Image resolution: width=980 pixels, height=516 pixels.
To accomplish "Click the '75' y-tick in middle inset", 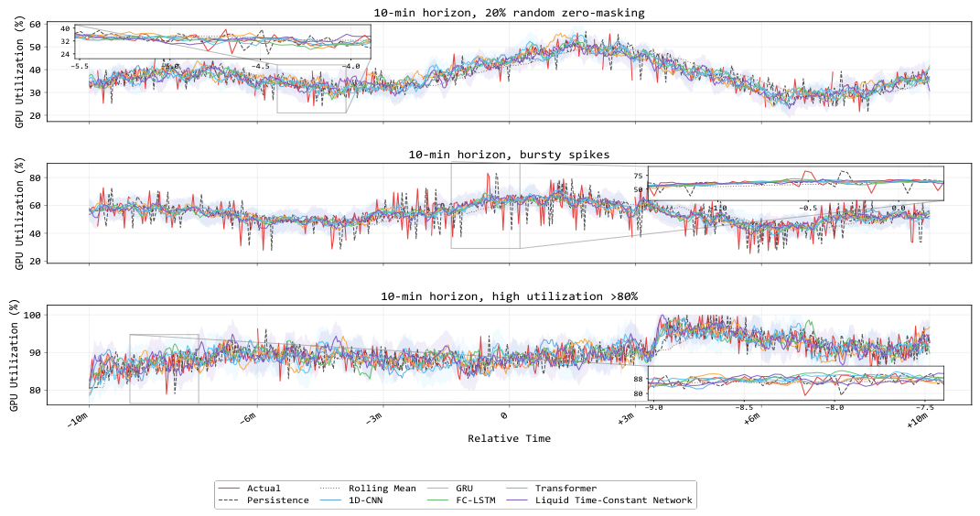I will (x=638, y=177).
